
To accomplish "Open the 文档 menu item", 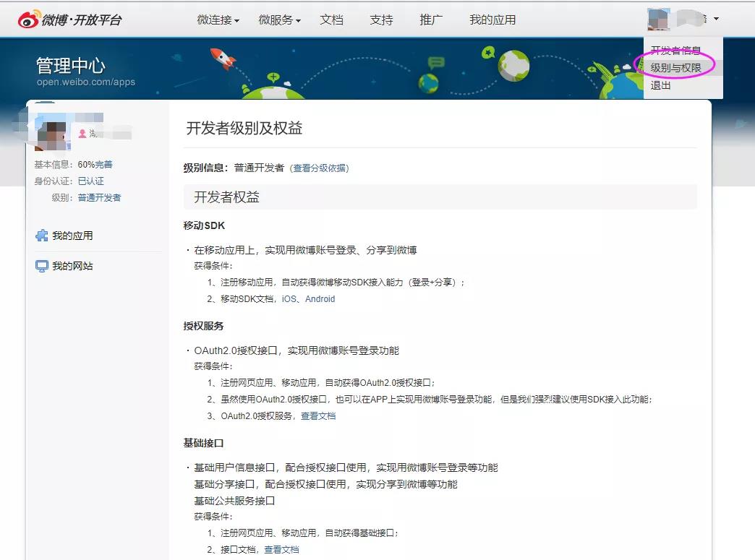I will click(x=332, y=20).
